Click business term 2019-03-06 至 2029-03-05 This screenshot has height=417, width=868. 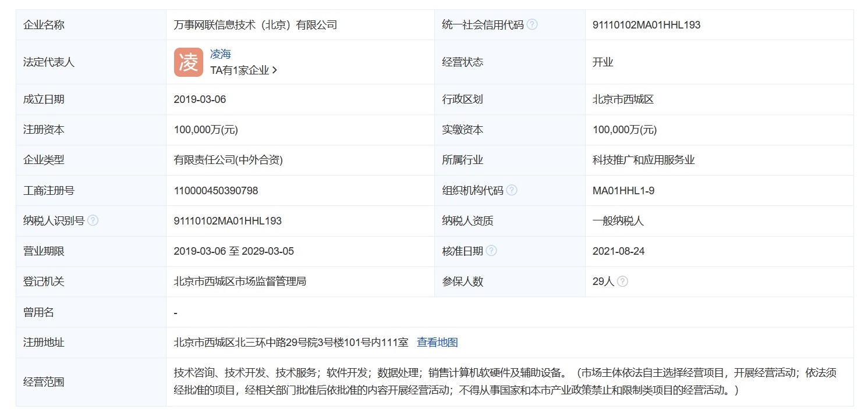(233, 251)
